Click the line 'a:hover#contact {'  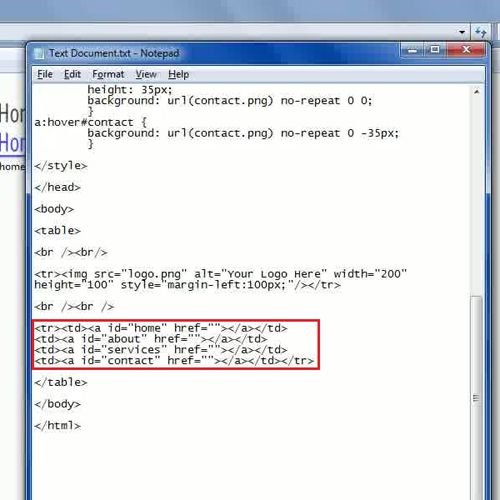click(90, 122)
